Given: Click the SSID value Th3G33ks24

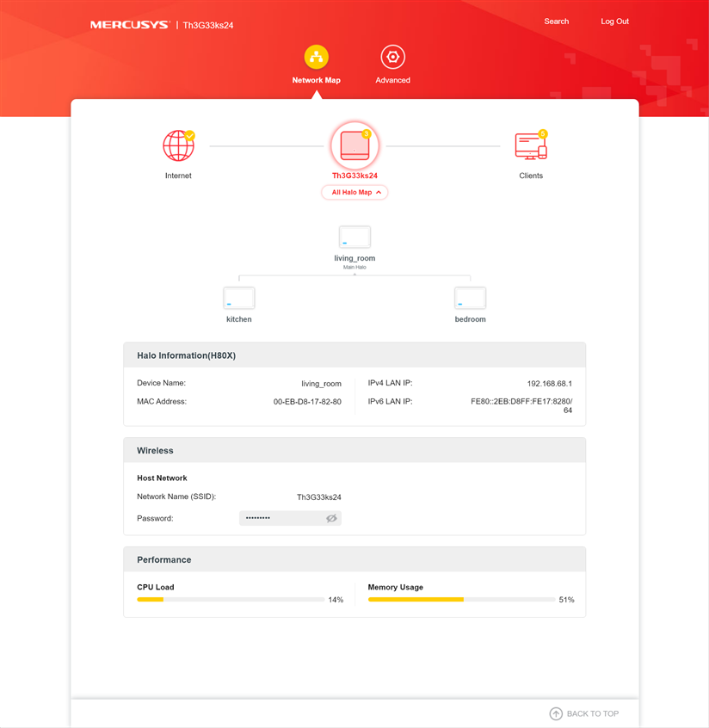Looking at the screenshot, I should [x=319, y=497].
